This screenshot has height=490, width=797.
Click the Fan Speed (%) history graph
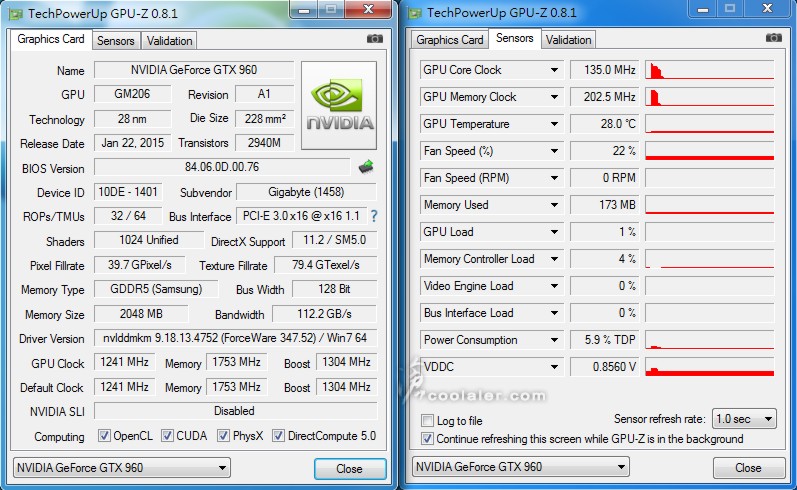coord(710,151)
